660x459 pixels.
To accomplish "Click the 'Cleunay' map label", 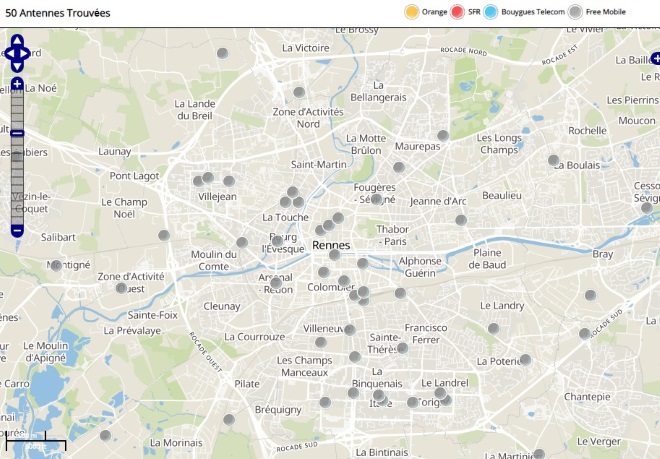I will (x=222, y=306).
